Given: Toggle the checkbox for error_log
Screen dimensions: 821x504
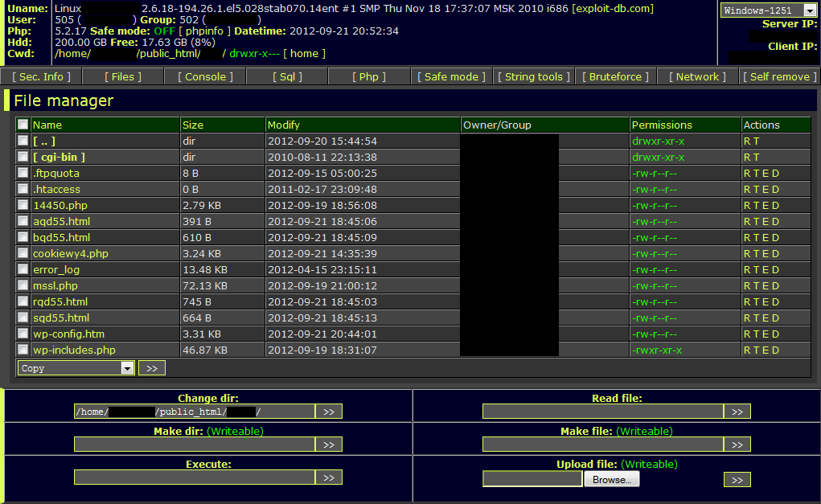Looking at the screenshot, I should [23, 269].
